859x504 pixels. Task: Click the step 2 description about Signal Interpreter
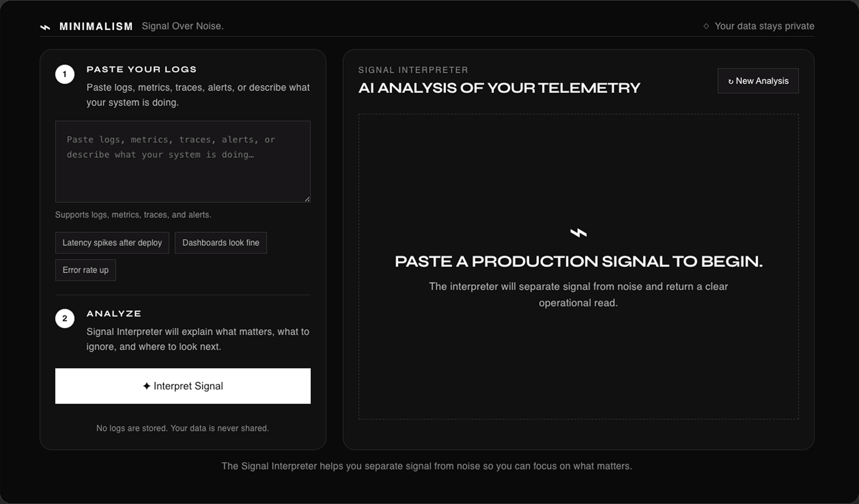pos(198,339)
